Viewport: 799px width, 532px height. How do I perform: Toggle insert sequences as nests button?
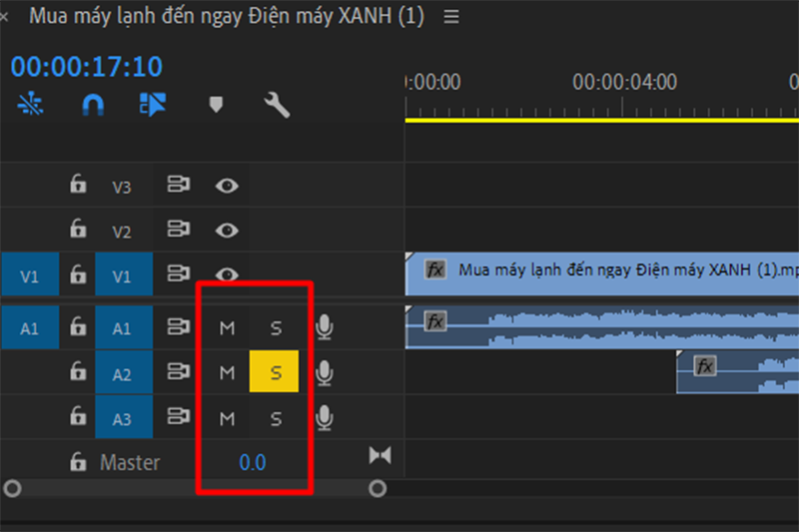coord(30,105)
